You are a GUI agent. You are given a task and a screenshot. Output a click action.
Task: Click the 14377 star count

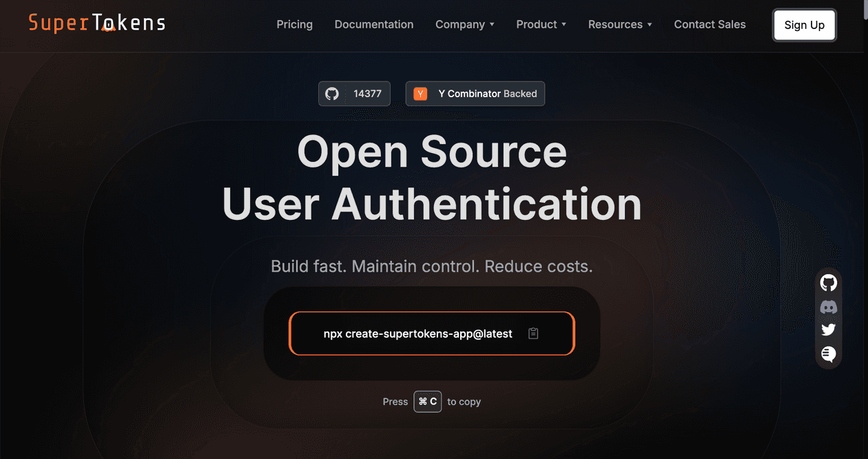tap(367, 94)
